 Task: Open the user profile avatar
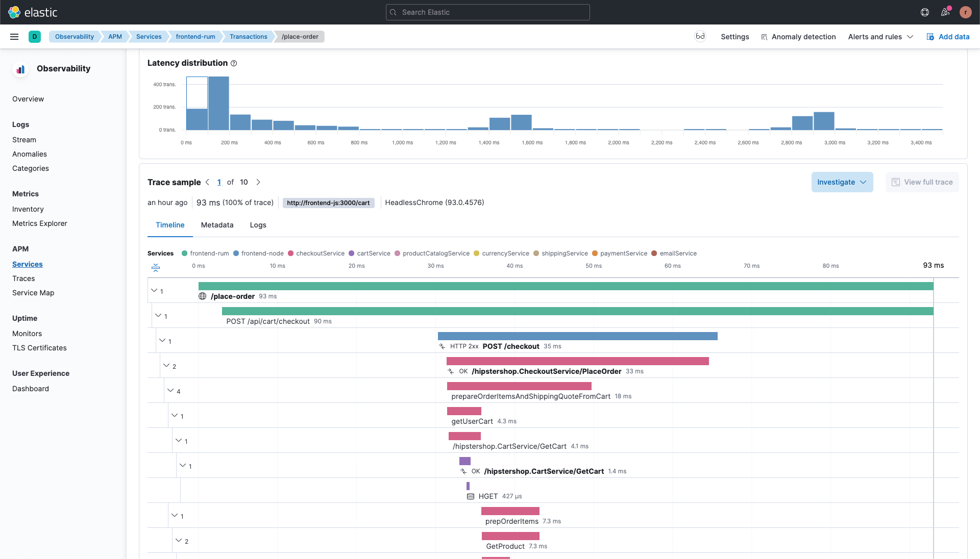(x=966, y=12)
